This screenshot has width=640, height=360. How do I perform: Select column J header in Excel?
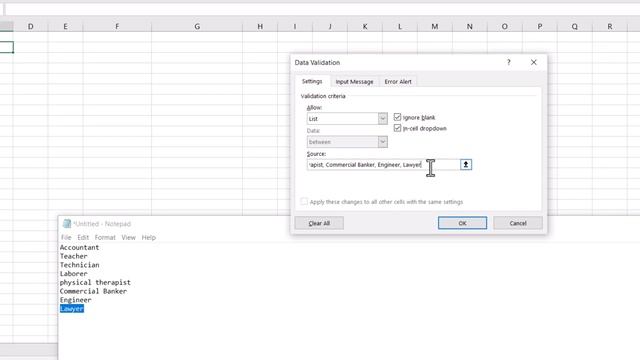[330, 27]
